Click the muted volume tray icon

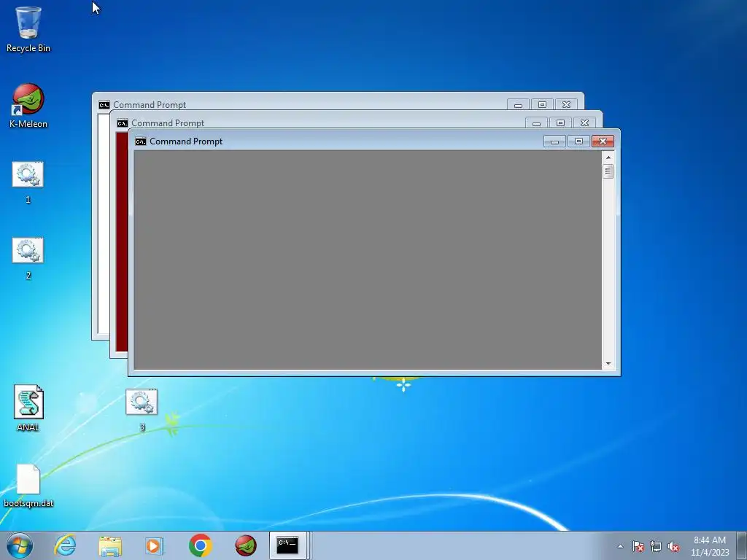[x=673, y=546]
